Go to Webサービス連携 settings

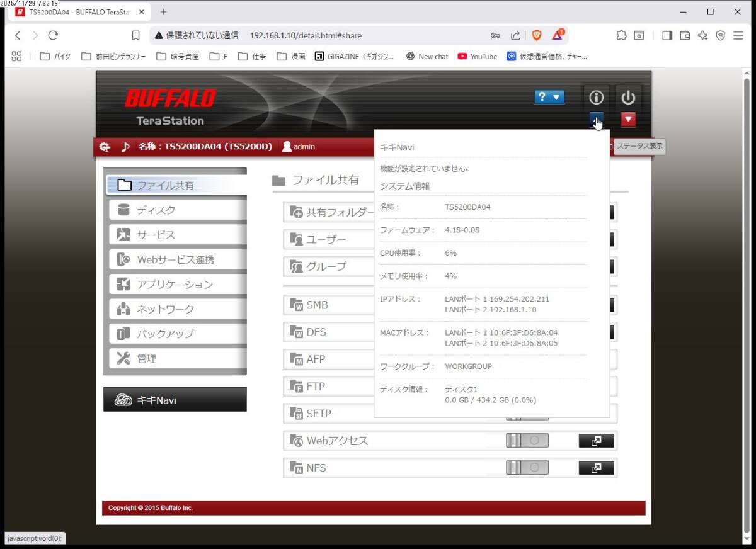(178, 259)
